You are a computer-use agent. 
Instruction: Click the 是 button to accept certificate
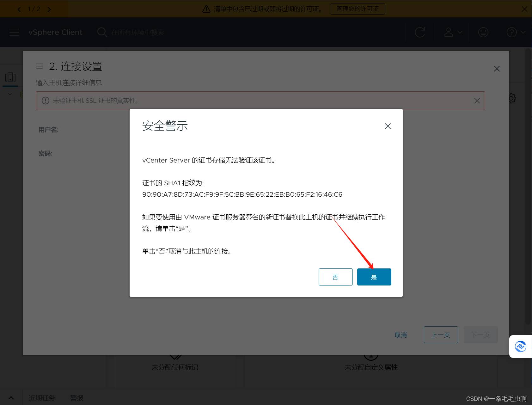[x=374, y=277]
